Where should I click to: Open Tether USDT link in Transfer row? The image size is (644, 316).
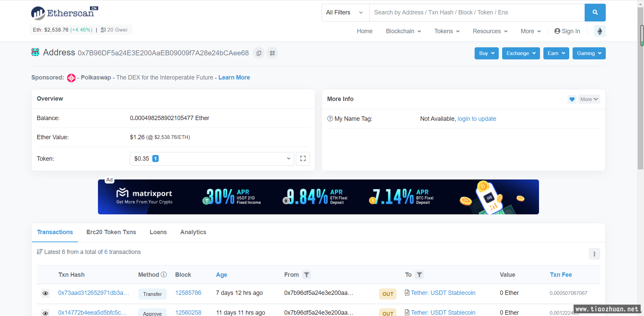tap(443, 293)
